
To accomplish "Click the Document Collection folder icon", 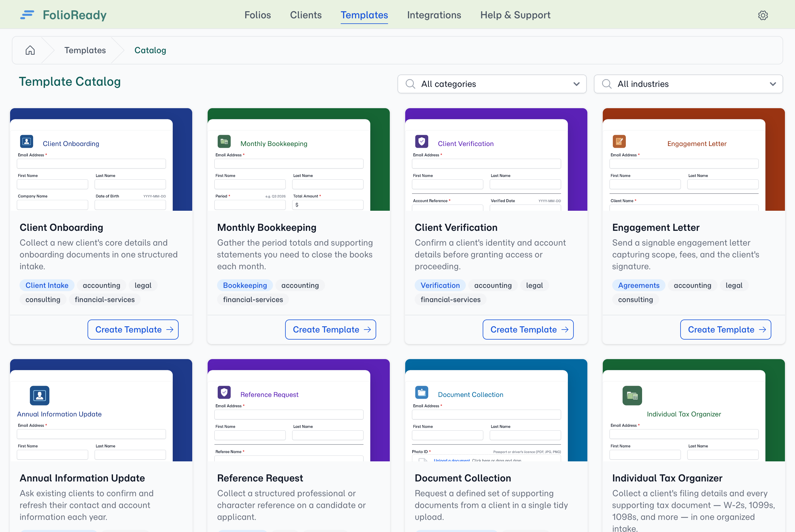I will 421,392.
